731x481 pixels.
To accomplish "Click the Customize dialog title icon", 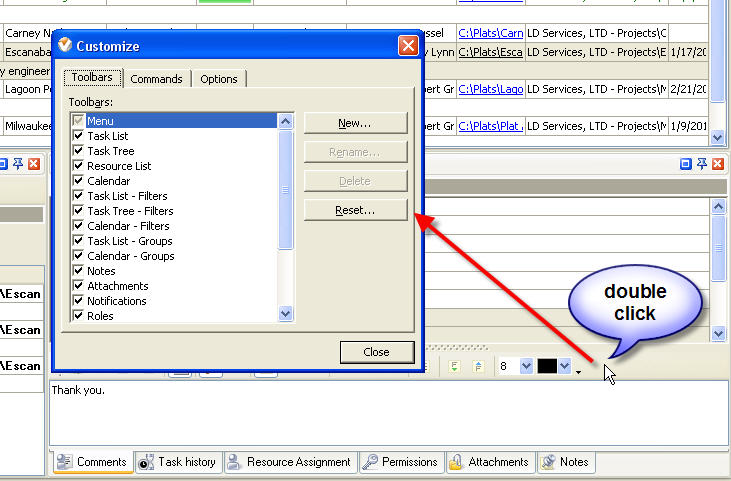I will pyautogui.click(x=65, y=46).
